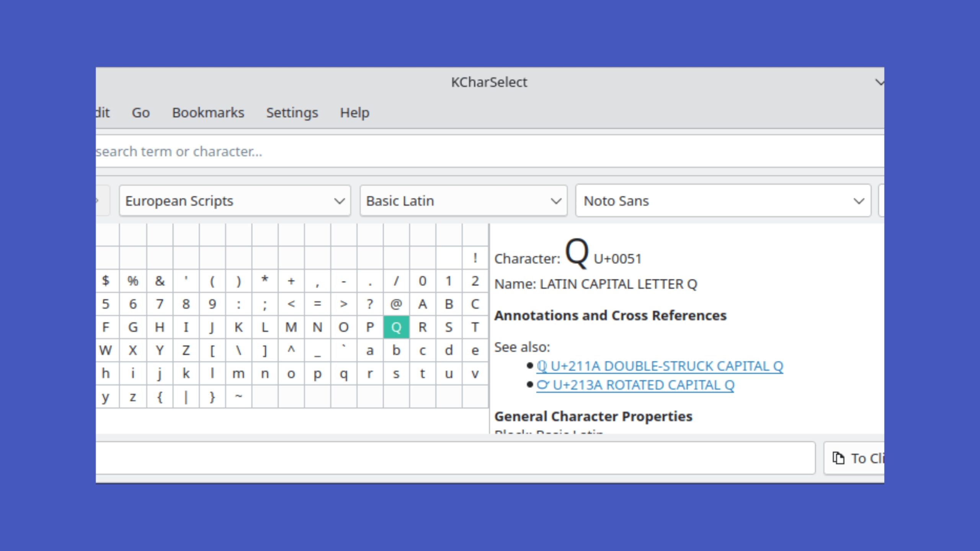The image size is (980, 551).
Task: Select the capital K character cell
Action: click(238, 327)
